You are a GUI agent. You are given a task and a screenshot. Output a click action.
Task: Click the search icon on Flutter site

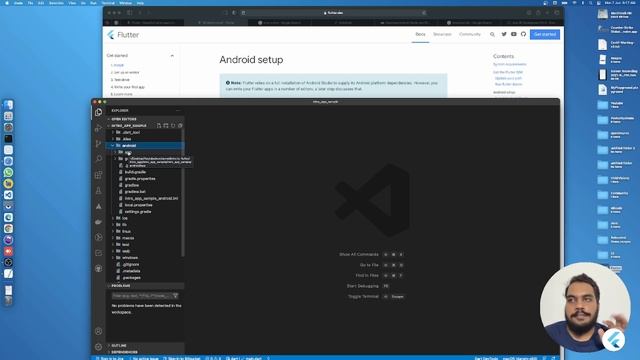click(492, 35)
